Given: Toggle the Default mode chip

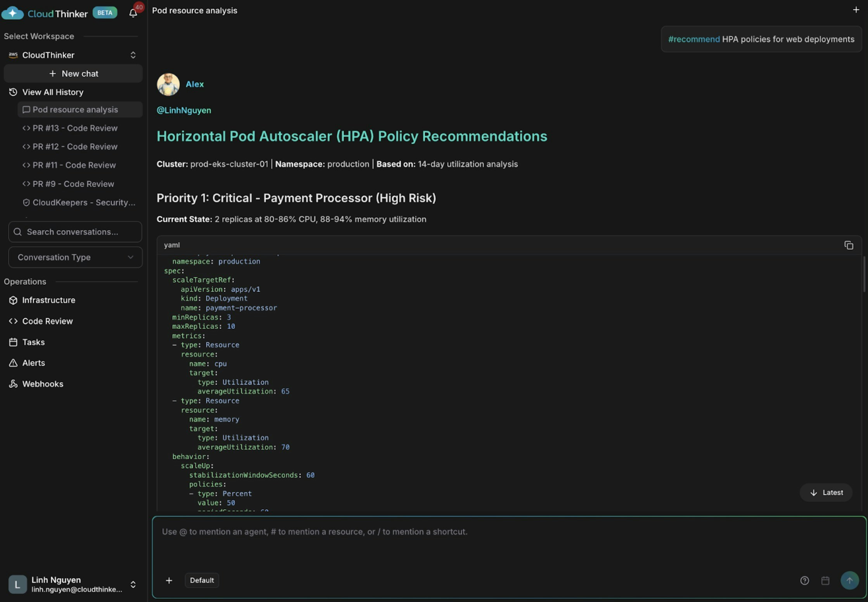Looking at the screenshot, I should 202,580.
